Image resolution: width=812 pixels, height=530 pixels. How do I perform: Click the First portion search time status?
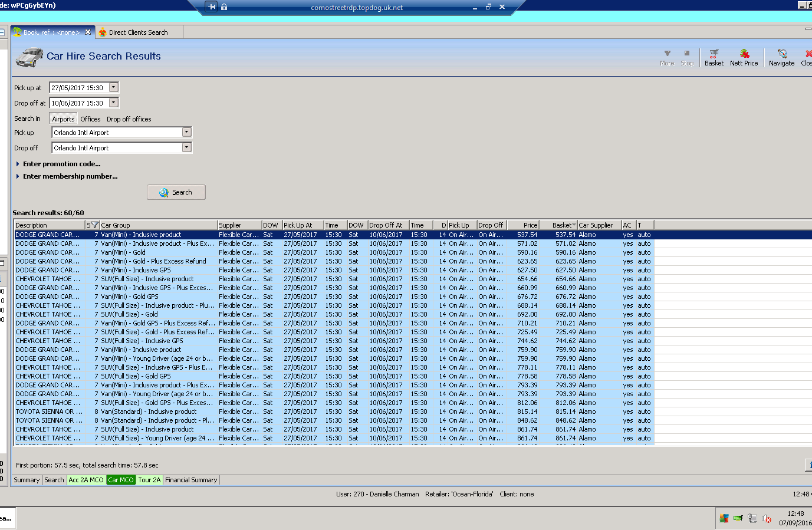click(87, 465)
